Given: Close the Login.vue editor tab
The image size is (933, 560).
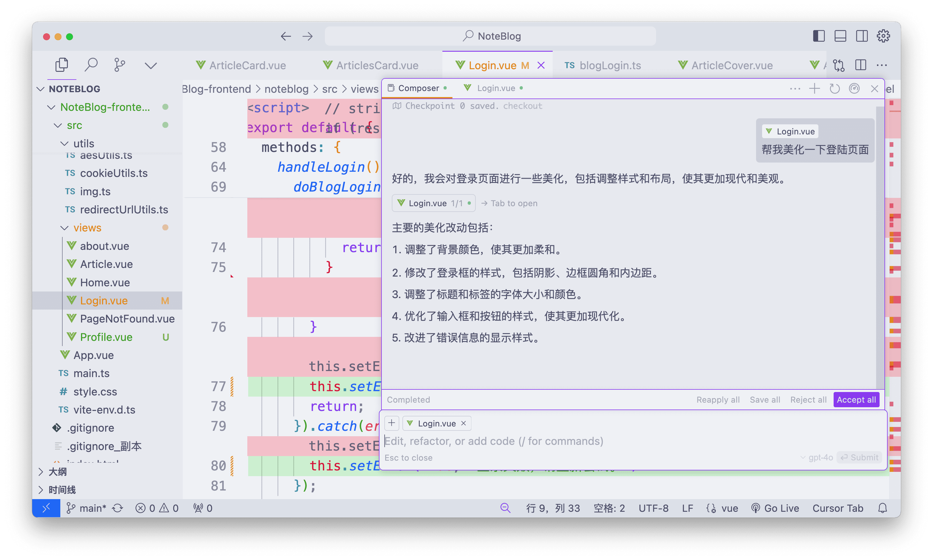Looking at the screenshot, I should point(541,65).
